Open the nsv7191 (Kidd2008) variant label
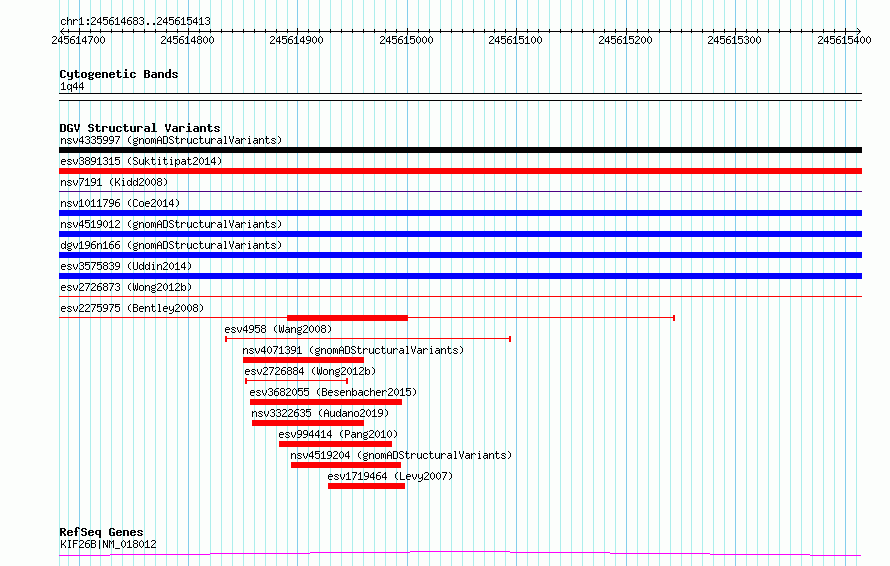 pyautogui.click(x=114, y=182)
